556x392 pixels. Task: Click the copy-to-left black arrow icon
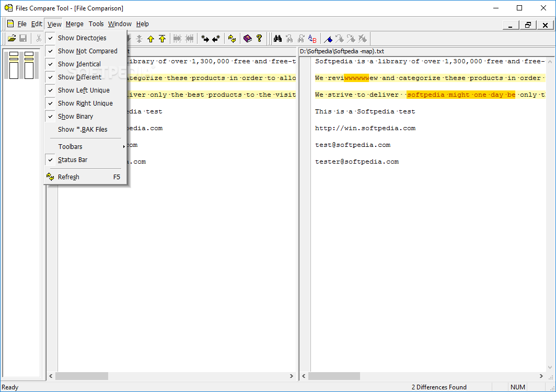pyautogui.click(x=216, y=39)
